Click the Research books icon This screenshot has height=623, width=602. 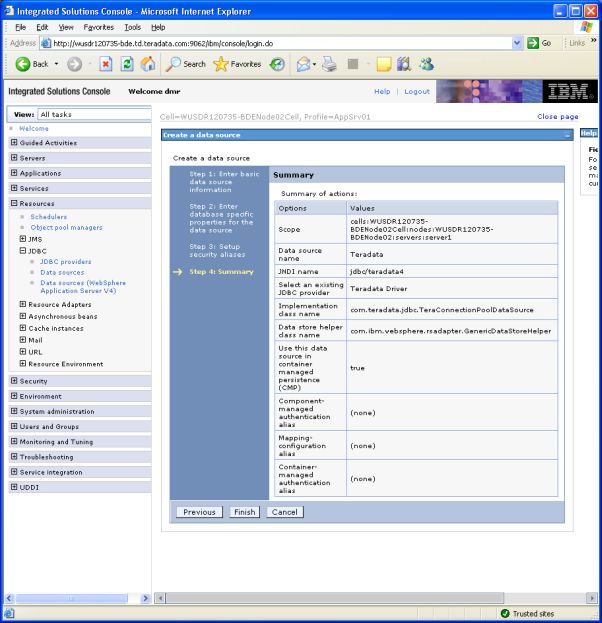click(404, 64)
